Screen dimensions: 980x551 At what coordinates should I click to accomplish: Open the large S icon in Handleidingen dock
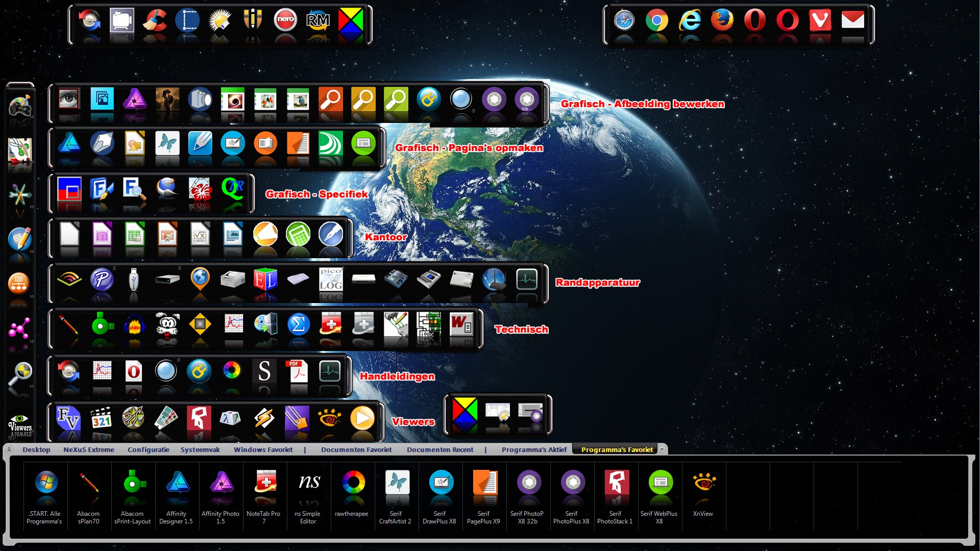point(264,371)
